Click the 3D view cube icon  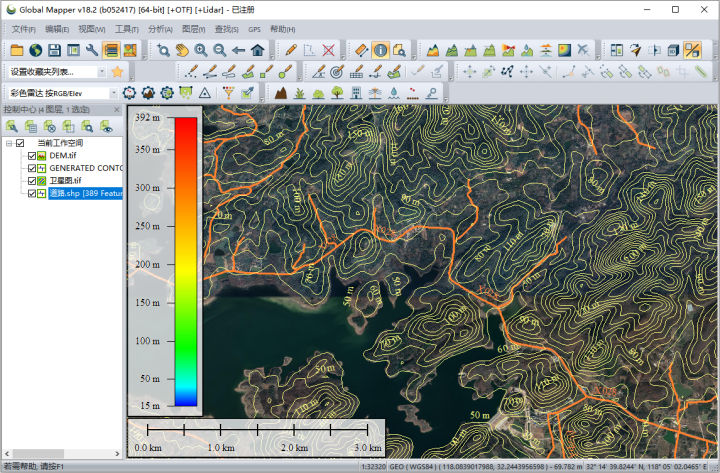point(673,50)
